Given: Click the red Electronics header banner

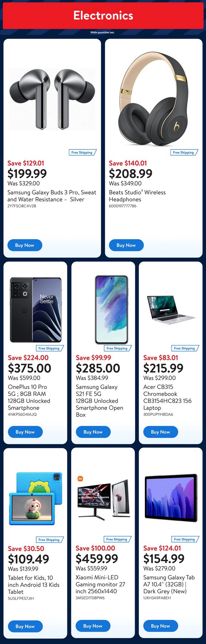Looking at the screenshot, I should 103,15.
